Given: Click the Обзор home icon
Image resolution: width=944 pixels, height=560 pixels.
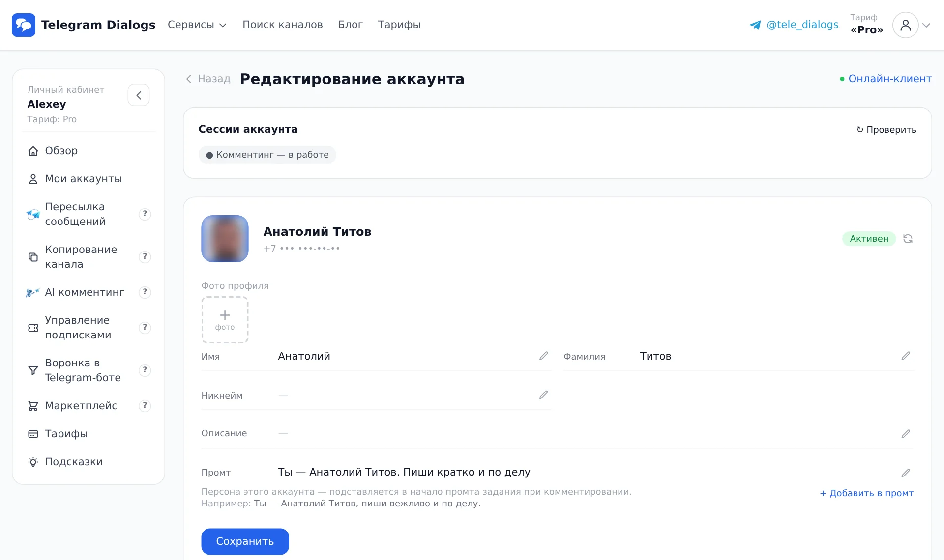Looking at the screenshot, I should [x=33, y=151].
